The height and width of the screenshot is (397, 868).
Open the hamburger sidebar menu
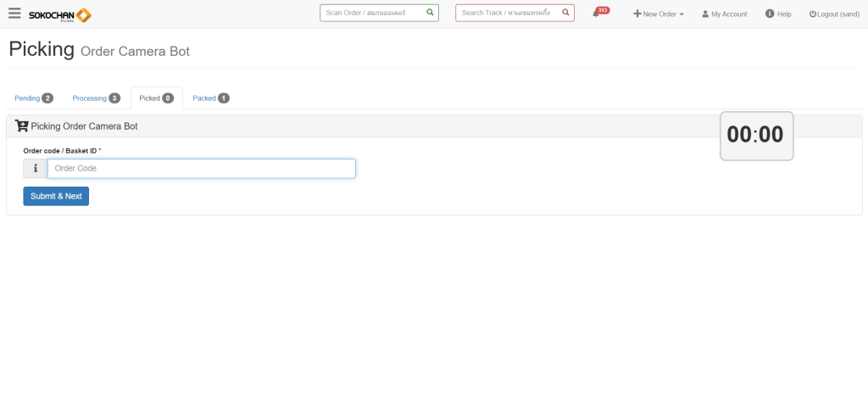pyautogui.click(x=14, y=14)
